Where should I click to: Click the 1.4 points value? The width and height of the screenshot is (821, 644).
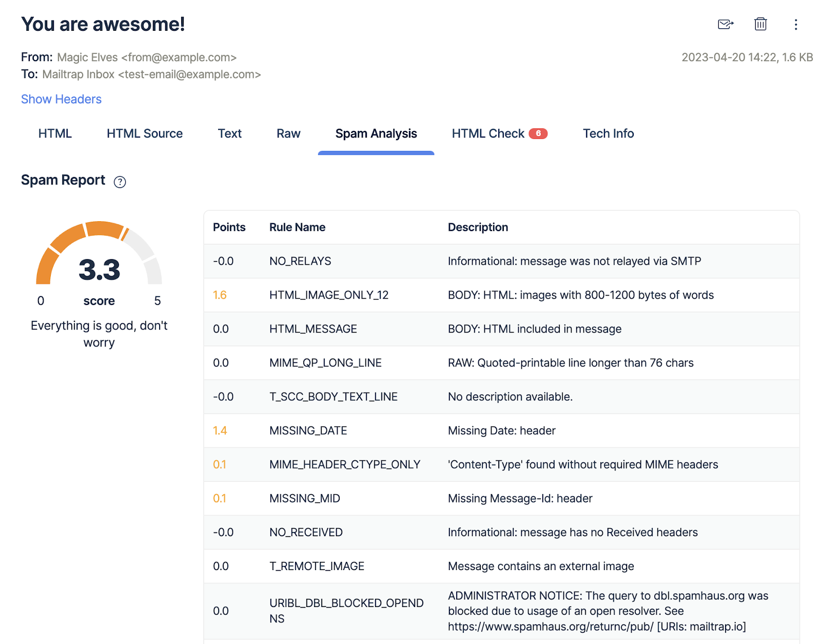(220, 431)
